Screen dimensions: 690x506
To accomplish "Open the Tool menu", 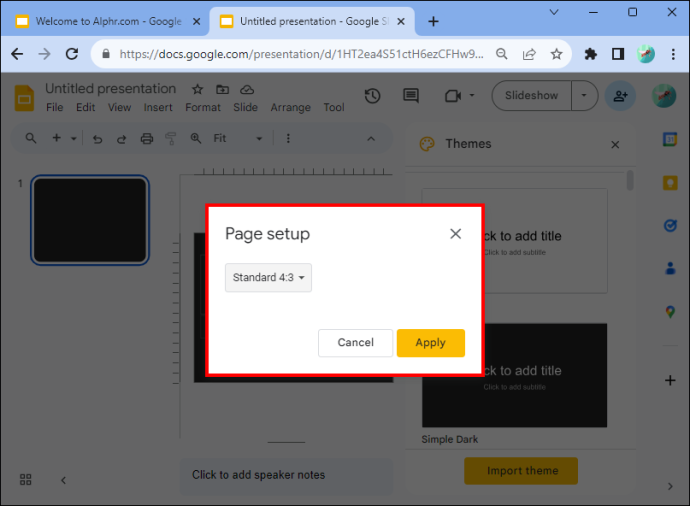I will tap(334, 107).
